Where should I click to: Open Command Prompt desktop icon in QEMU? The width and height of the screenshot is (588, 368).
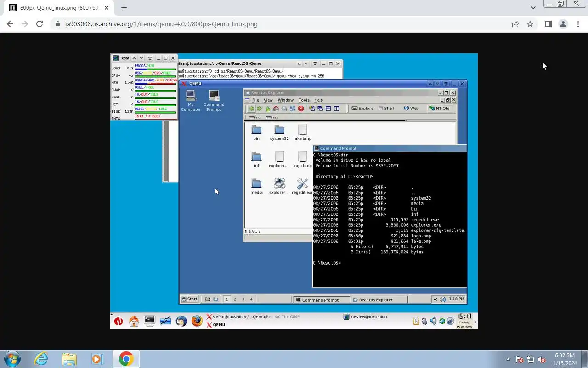click(214, 100)
